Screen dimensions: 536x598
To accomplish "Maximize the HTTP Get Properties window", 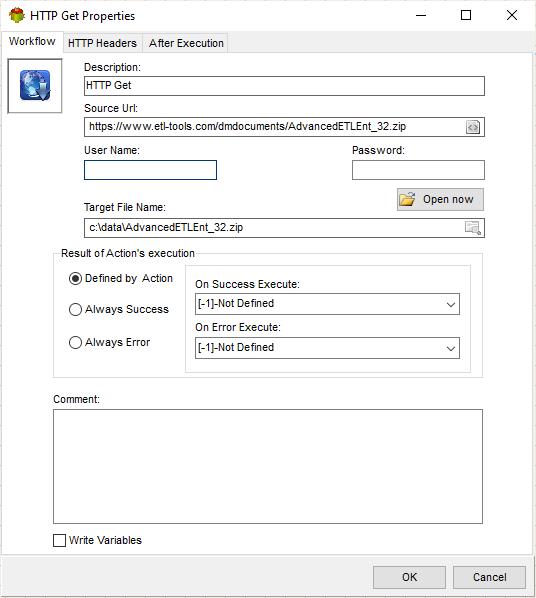I will tap(466, 16).
